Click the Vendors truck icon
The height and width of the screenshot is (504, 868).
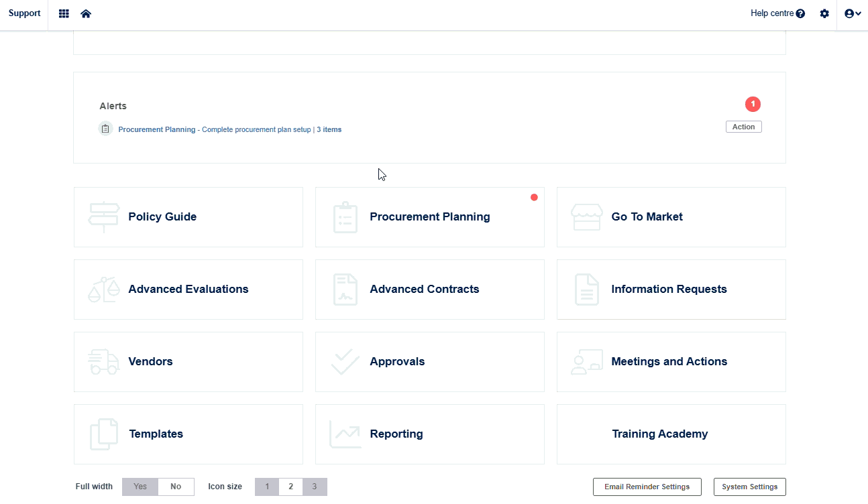pyautogui.click(x=104, y=362)
